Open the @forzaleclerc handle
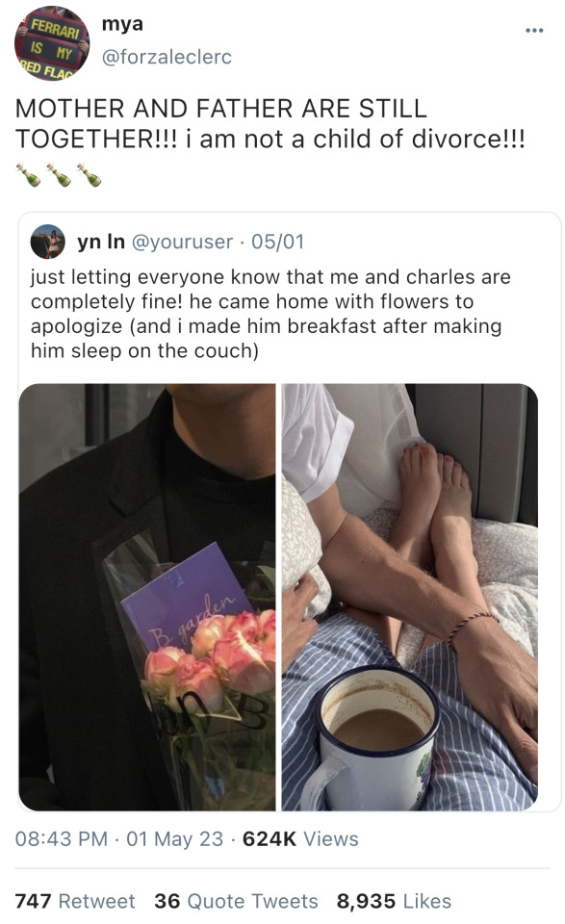This screenshot has height=924, width=565. click(x=167, y=57)
